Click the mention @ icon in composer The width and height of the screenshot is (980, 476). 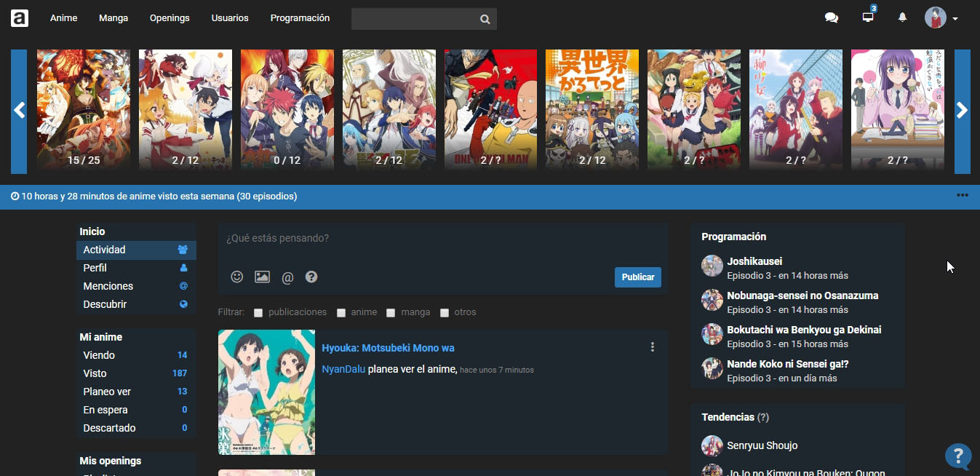(x=287, y=277)
